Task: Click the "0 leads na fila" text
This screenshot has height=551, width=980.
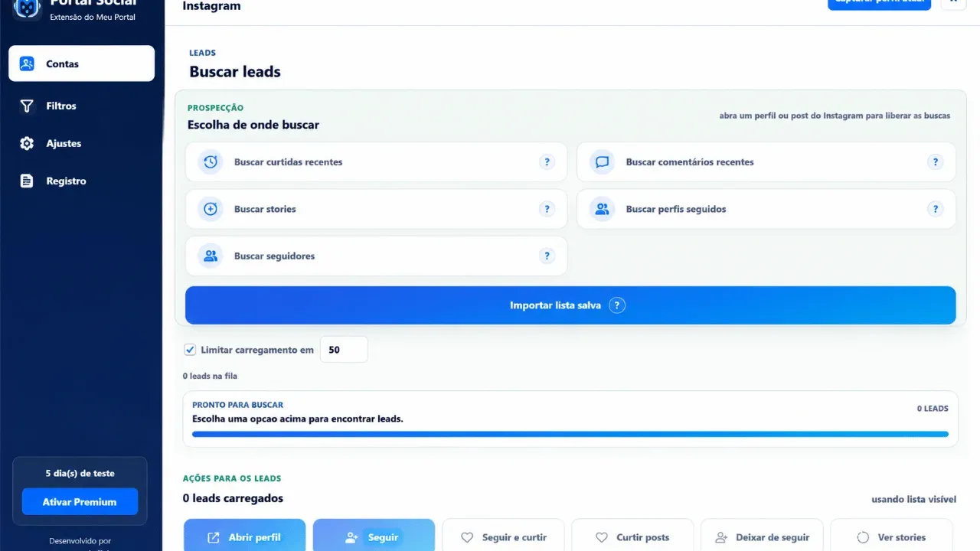Action: click(210, 376)
